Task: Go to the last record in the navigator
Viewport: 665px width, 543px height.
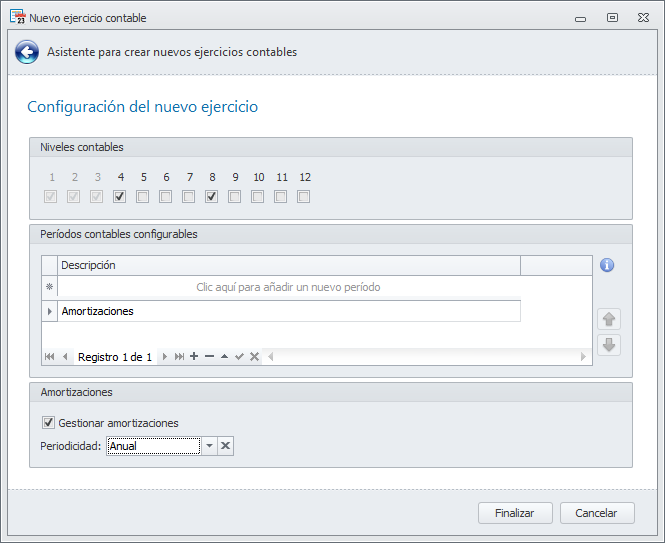Action: coord(179,357)
